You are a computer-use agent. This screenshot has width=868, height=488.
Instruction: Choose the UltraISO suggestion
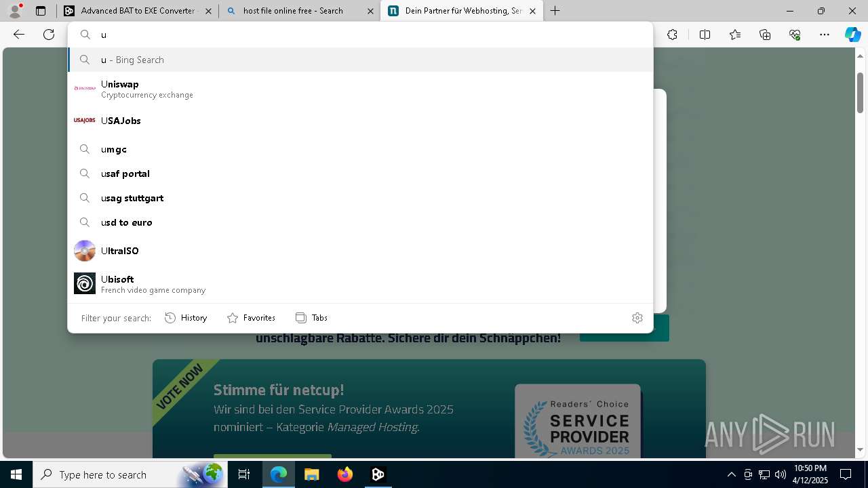pyautogui.click(x=360, y=251)
